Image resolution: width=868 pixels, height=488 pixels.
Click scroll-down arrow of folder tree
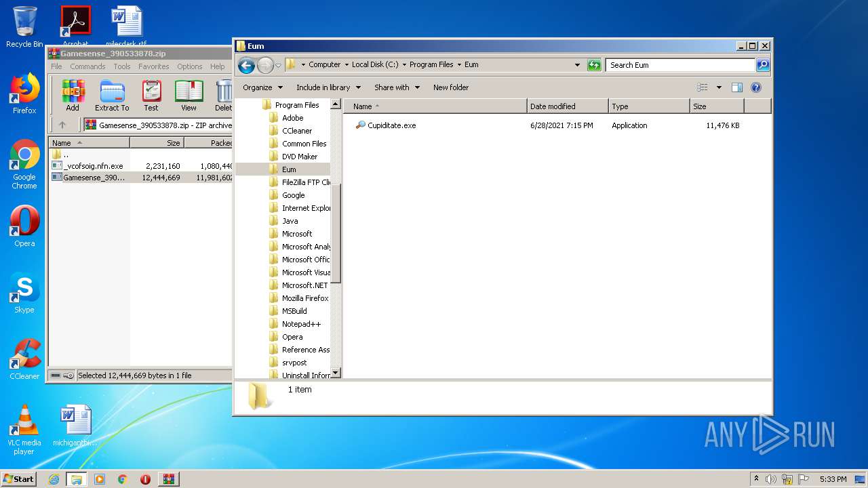335,373
